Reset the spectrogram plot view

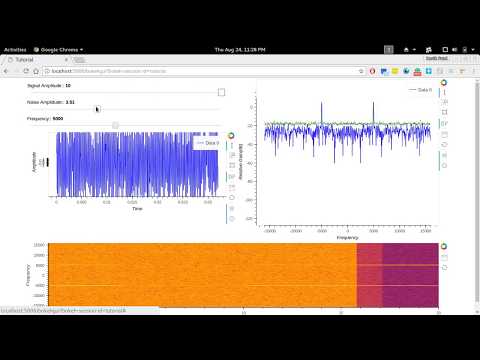444,267
